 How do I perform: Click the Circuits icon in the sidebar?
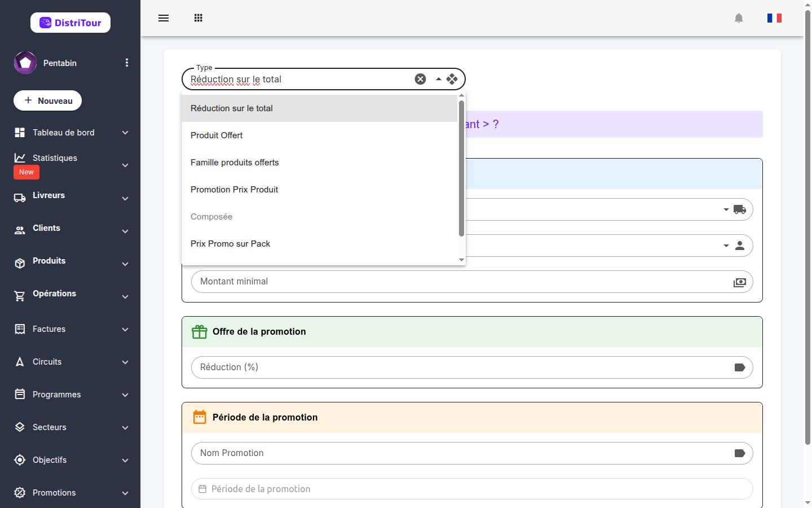coord(20,362)
